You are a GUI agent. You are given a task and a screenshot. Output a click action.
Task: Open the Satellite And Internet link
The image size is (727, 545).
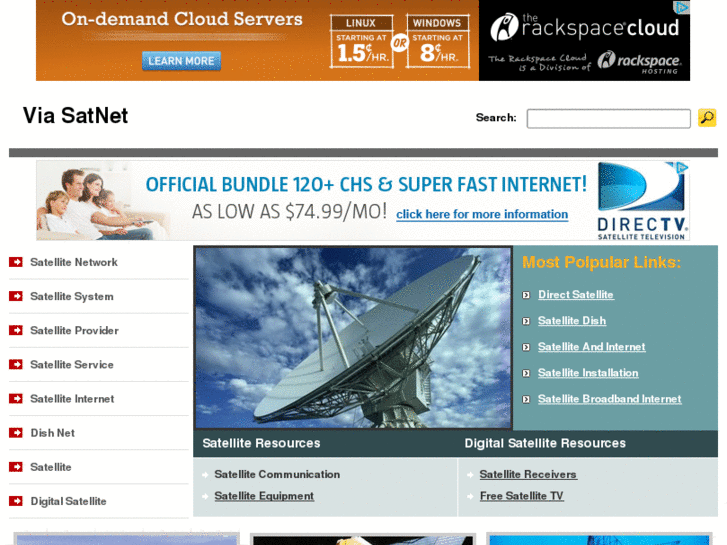pyautogui.click(x=592, y=346)
